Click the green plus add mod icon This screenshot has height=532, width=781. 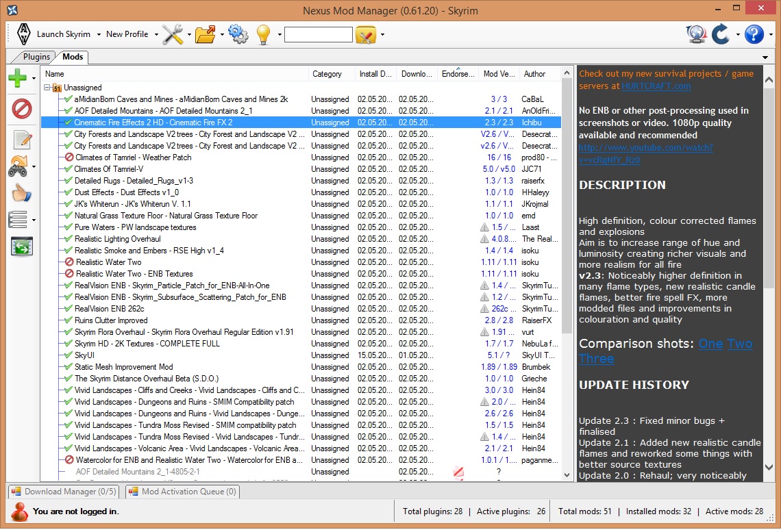[x=17, y=77]
